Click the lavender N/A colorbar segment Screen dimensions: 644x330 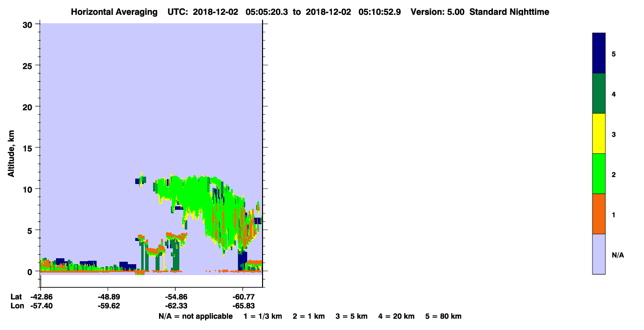point(599,254)
